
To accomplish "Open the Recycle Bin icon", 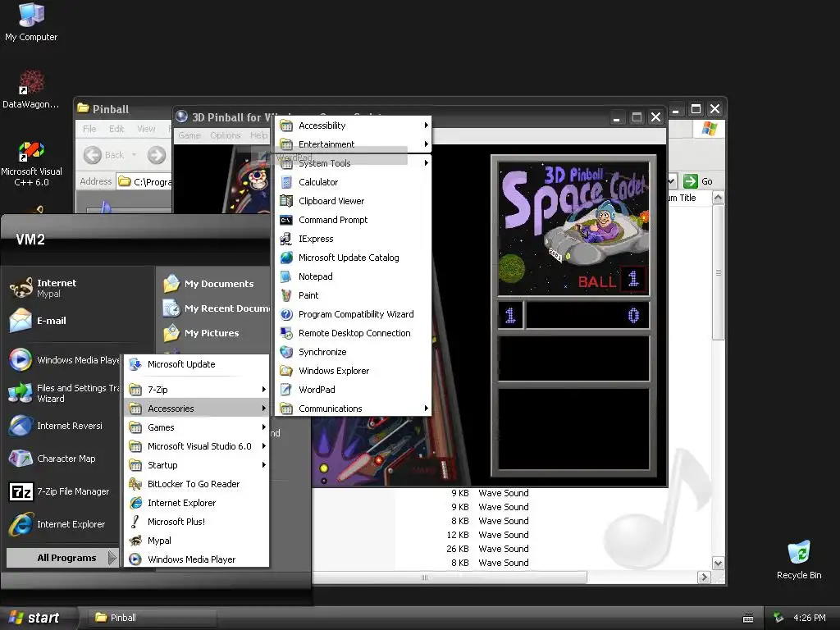I will (799, 559).
